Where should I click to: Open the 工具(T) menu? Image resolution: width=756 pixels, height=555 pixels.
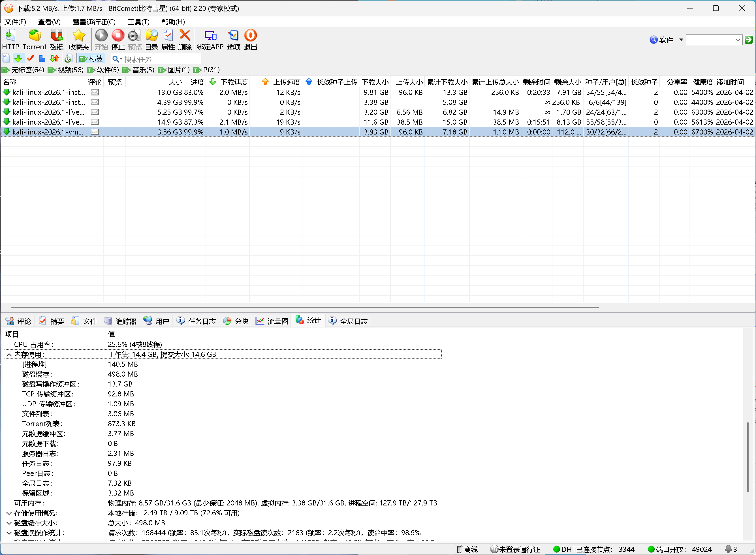click(x=138, y=22)
